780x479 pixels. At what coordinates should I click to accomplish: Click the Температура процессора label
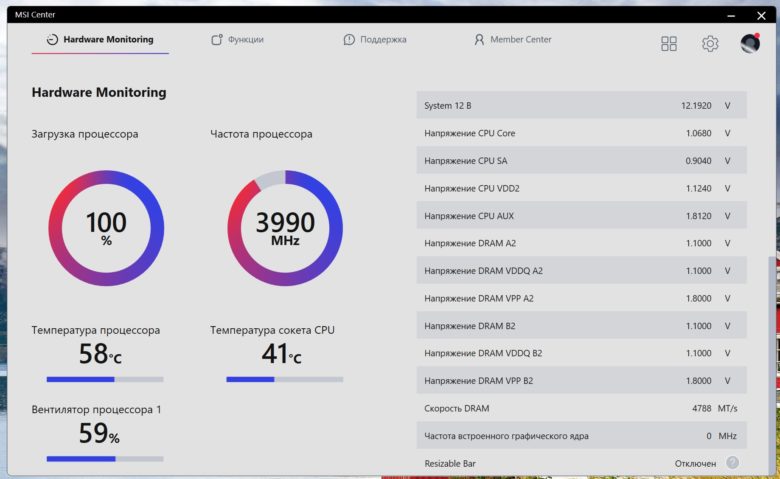tap(96, 330)
